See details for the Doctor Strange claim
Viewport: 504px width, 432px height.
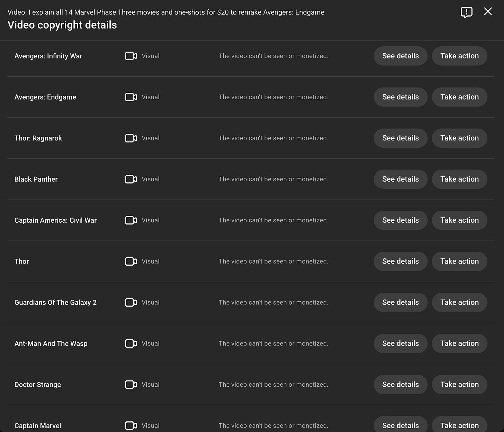coord(400,385)
